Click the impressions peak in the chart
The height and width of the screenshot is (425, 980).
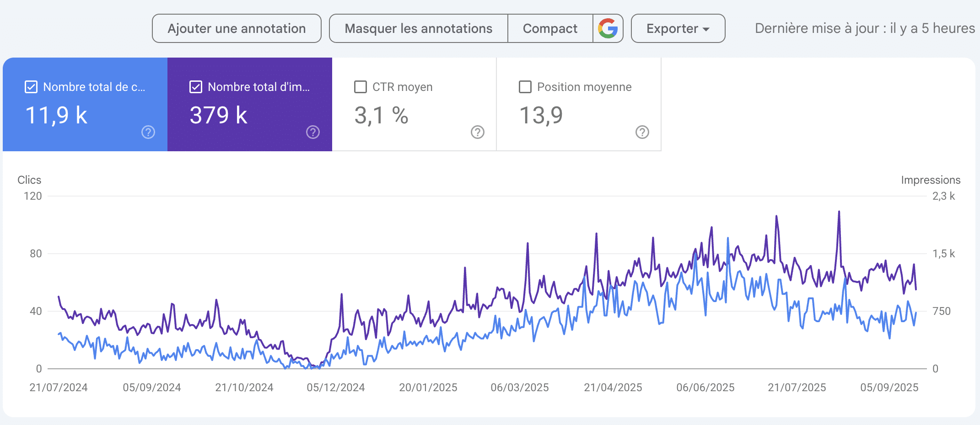840,211
